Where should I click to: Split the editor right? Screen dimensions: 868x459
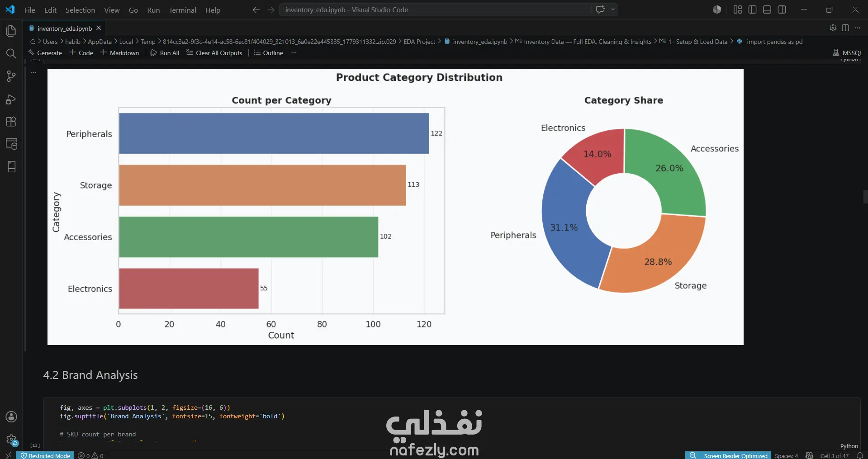[845, 28]
